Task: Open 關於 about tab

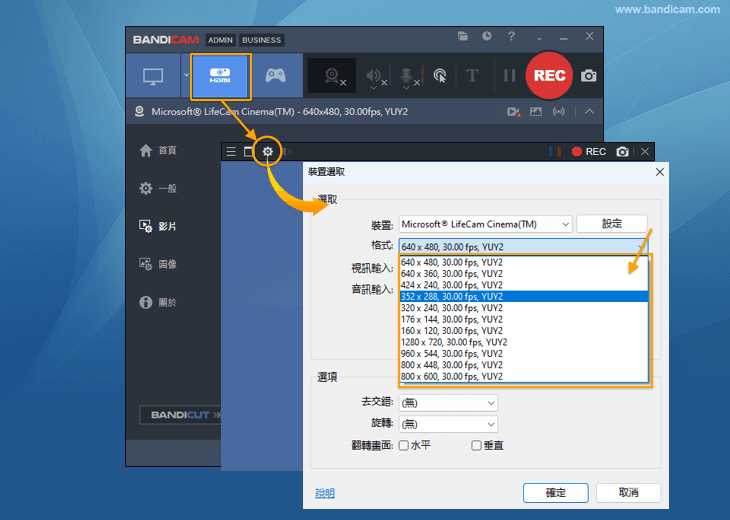Action: point(158,303)
